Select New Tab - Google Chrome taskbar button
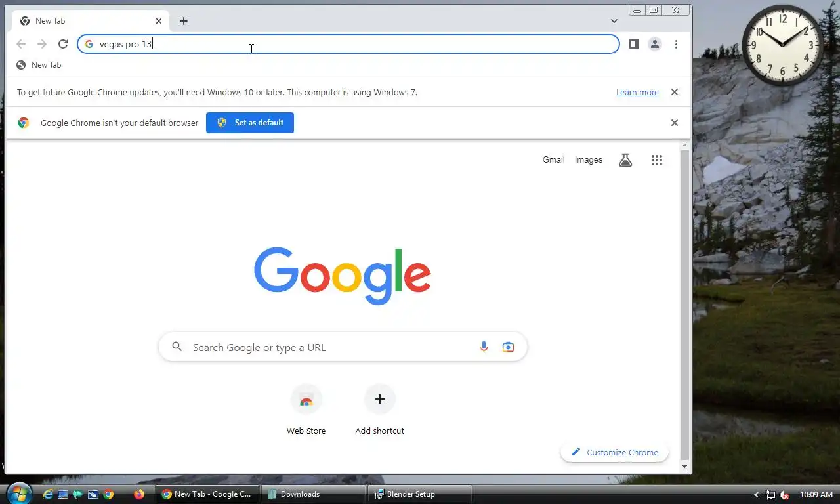Image resolution: width=840 pixels, height=504 pixels. coord(207,494)
